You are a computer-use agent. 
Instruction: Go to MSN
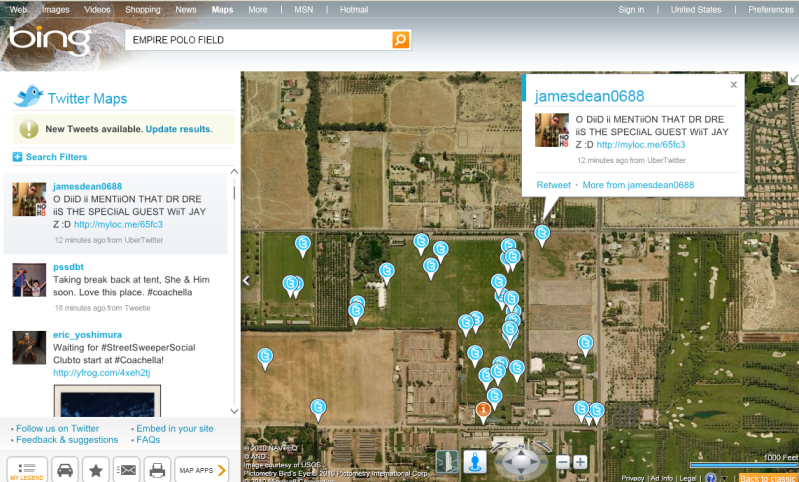click(x=304, y=9)
